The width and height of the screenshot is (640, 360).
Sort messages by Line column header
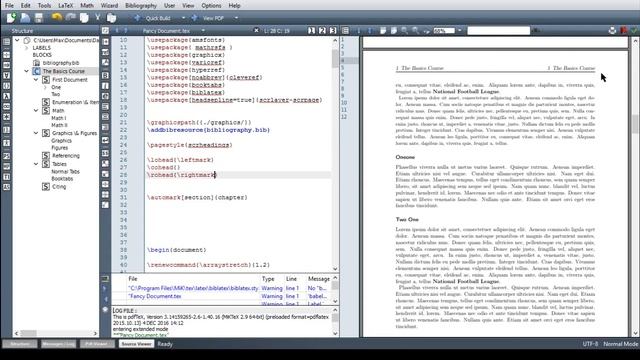291,279
